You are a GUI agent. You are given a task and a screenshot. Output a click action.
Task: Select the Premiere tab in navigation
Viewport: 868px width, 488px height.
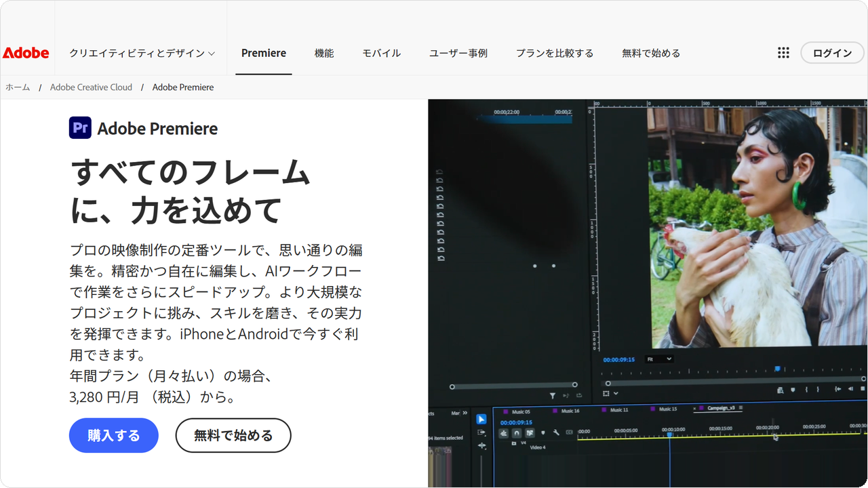(264, 53)
